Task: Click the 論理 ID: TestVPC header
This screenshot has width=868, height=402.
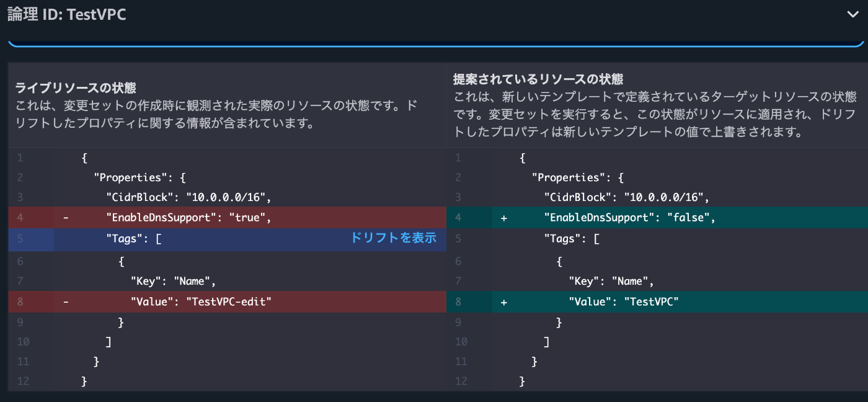Action: (x=65, y=14)
